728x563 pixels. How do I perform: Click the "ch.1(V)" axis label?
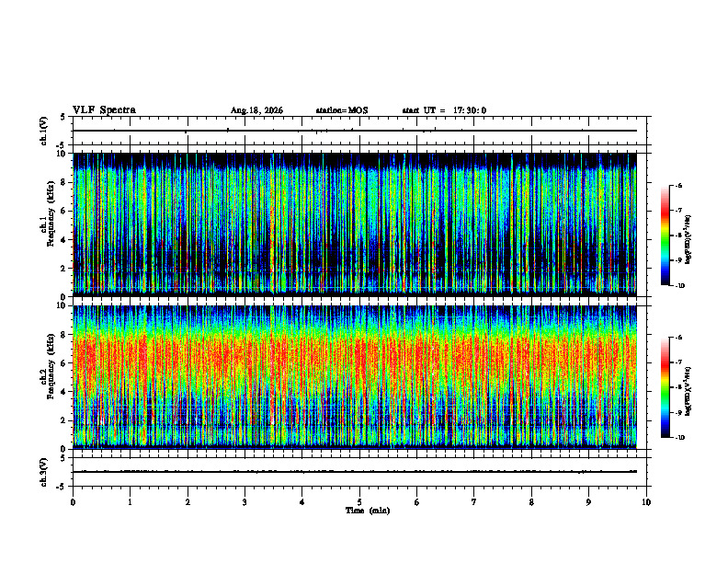[44, 131]
